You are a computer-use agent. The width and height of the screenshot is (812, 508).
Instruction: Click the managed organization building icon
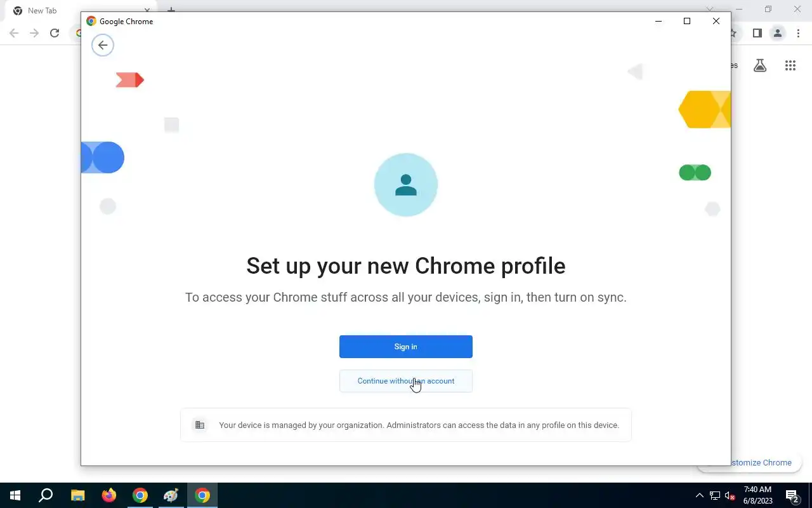[200, 425]
